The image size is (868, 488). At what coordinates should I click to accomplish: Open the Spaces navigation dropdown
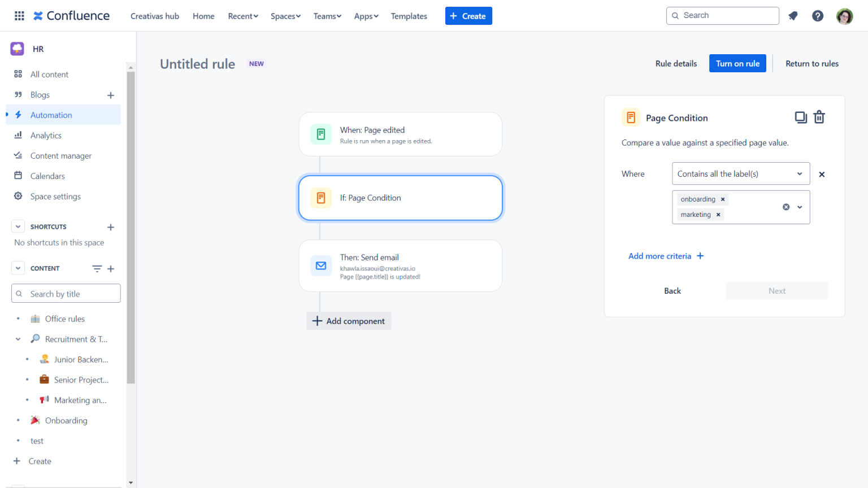pyautogui.click(x=285, y=16)
